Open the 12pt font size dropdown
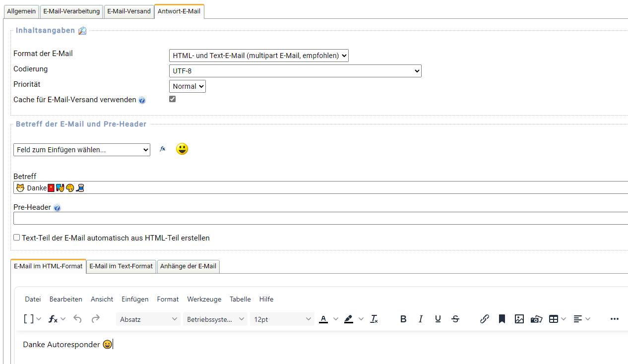 (282, 319)
